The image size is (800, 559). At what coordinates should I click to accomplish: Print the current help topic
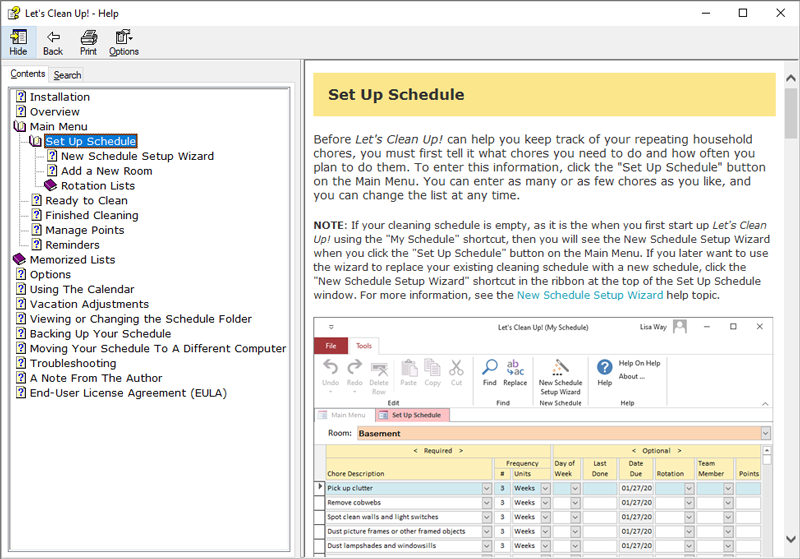(x=88, y=42)
